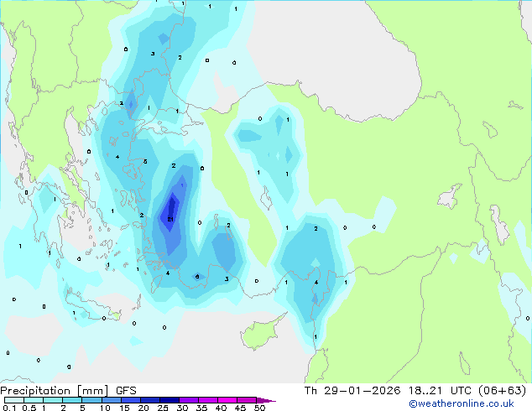
Task: Click the 15–20 mm legend color box
Action: pyautogui.click(x=131, y=400)
